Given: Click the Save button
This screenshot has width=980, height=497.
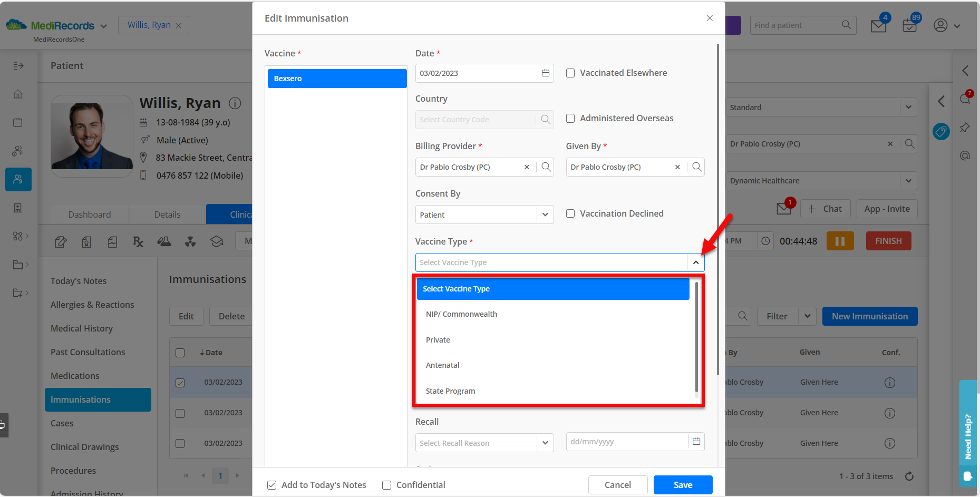Looking at the screenshot, I should tap(683, 485).
